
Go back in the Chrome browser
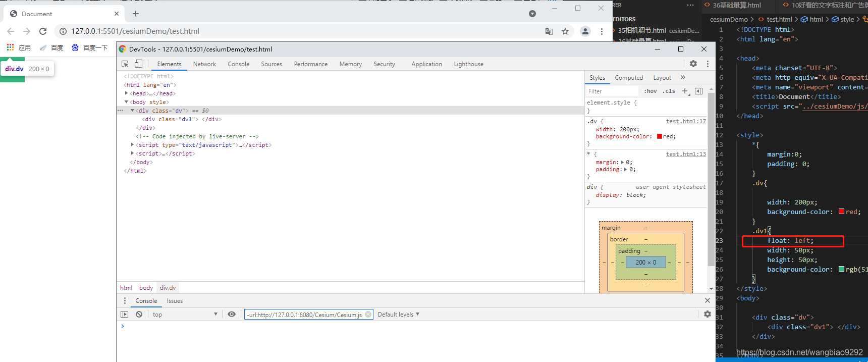tap(11, 31)
